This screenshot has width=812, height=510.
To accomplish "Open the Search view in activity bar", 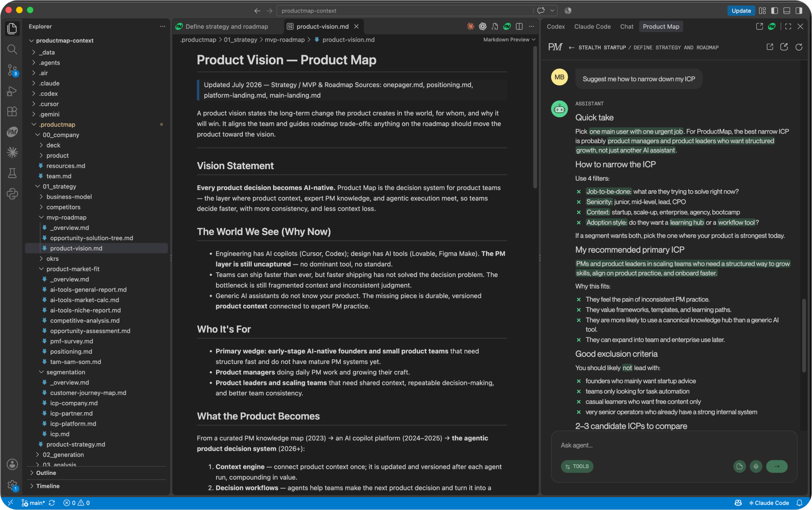I will point(12,49).
